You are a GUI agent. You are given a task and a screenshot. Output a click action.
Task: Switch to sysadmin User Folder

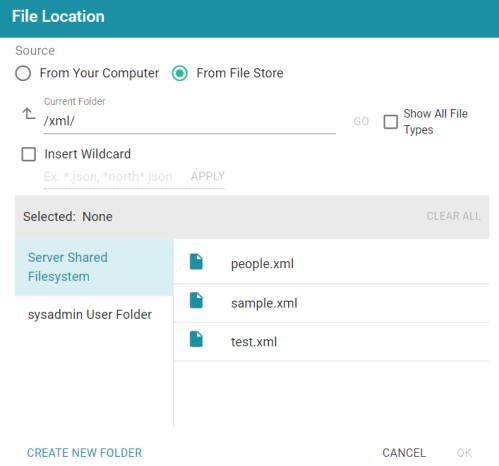90,314
